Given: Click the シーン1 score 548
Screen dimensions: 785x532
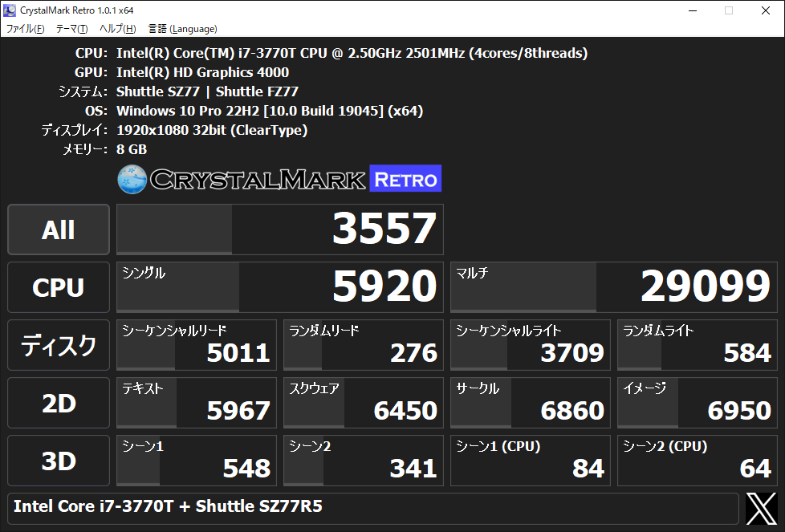Looking at the screenshot, I should (196, 461).
